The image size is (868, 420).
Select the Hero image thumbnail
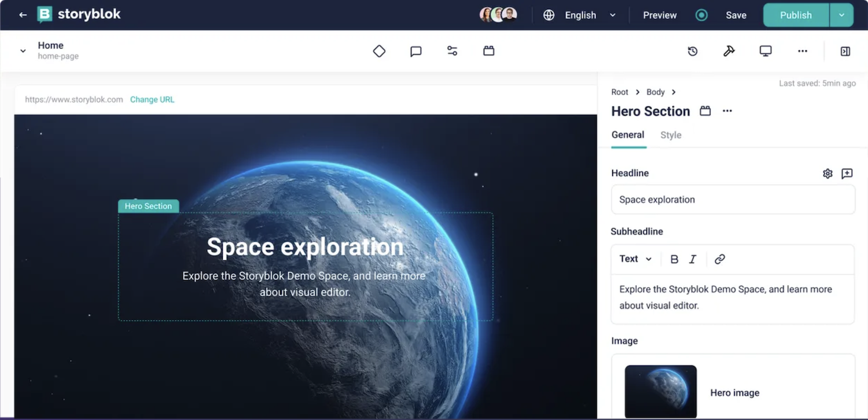661,392
